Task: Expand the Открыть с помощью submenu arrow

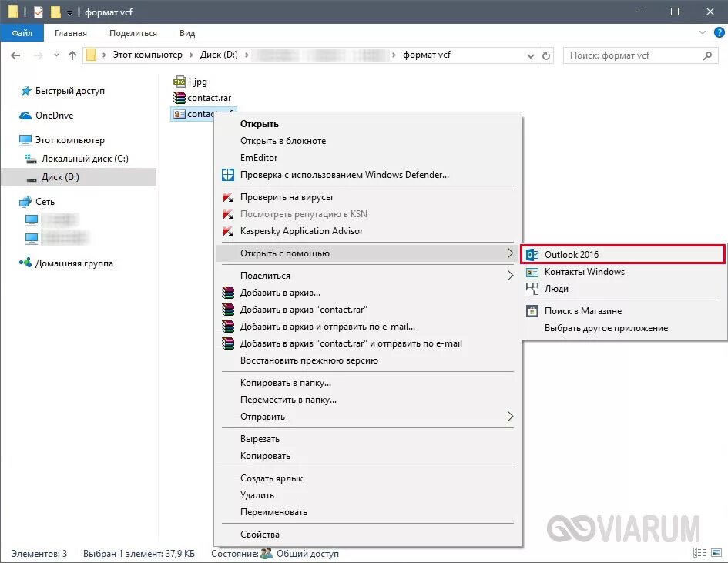Action: click(x=510, y=253)
